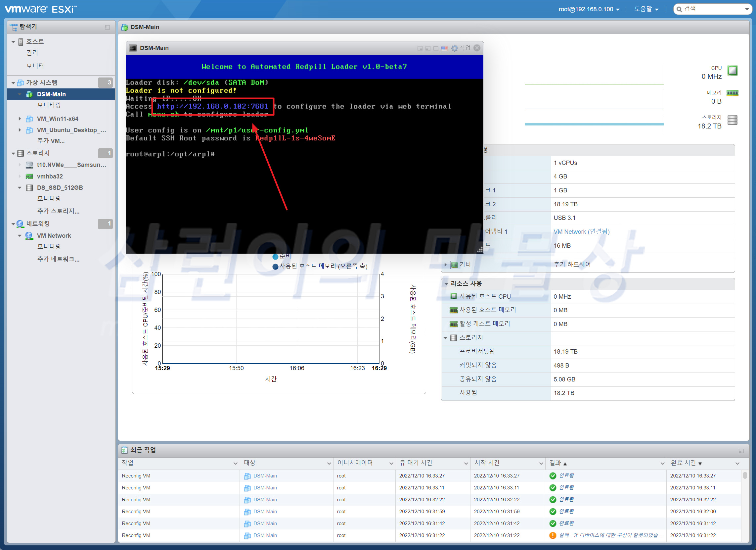756x550 pixels.
Task: Open the console gear 작업 actions menu
Action: click(461, 48)
